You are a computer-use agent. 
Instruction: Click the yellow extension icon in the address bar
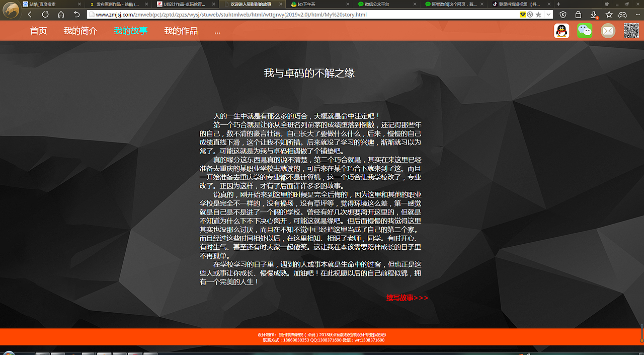(522, 15)
